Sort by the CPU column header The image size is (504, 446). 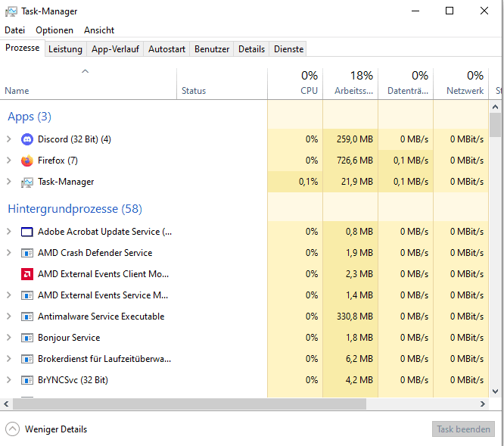[295, 83]
